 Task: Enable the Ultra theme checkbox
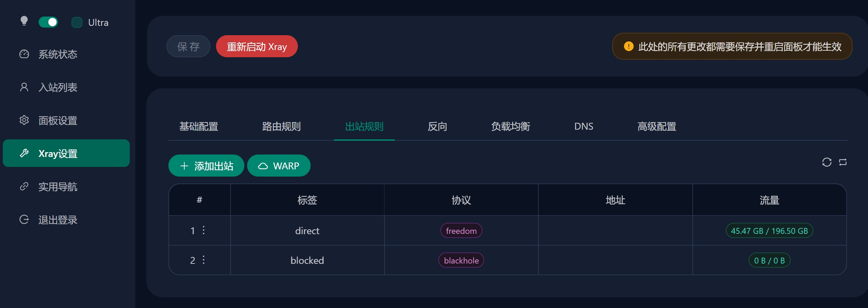pos(77,22)
